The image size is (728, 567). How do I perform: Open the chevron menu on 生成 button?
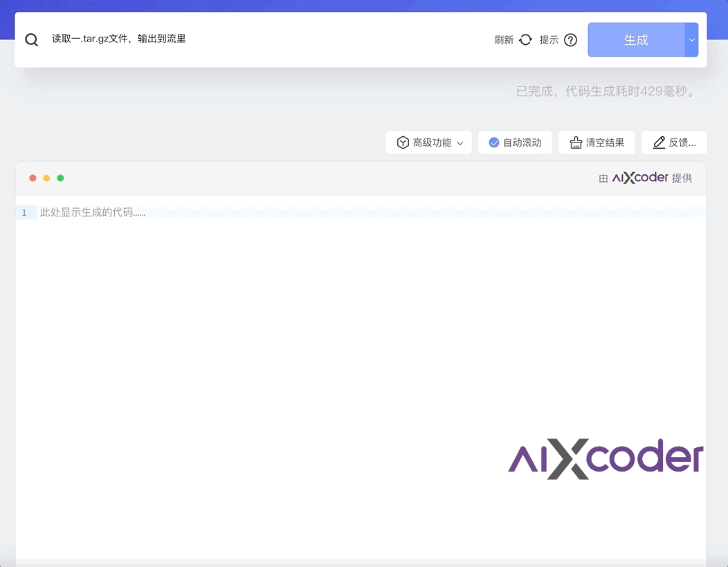pos(691,39)
